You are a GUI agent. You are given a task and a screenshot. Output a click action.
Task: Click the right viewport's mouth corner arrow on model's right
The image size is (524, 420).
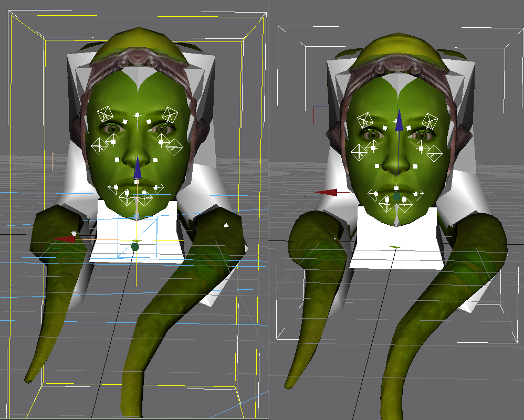click(x=374, y=193)
